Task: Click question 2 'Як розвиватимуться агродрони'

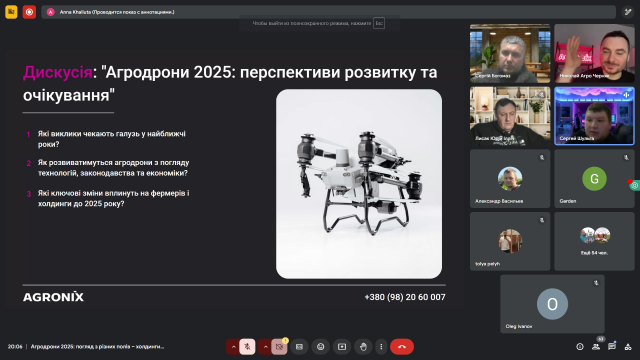Action: [x=113, y=168]
